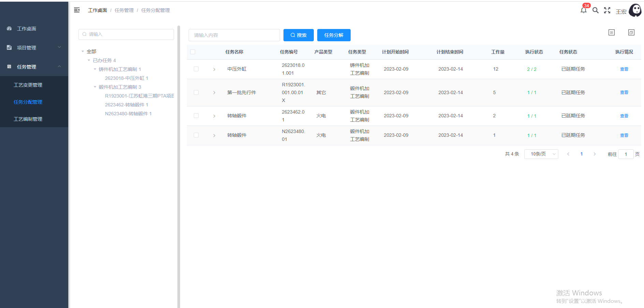Screen dimensions: 644x308
Task: Open the user avatar menu
Action: (x=635, y=10)
